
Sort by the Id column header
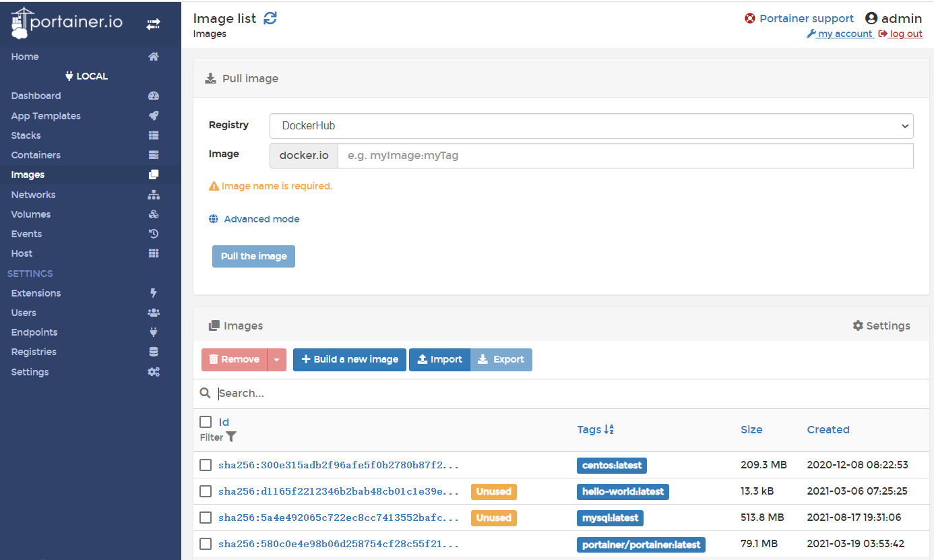point(224,422)
